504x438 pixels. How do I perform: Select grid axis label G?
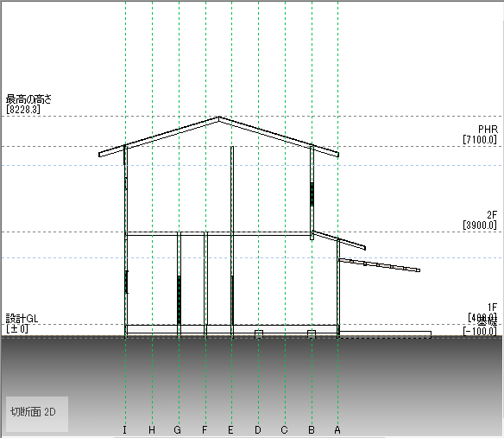pos(178,430)
